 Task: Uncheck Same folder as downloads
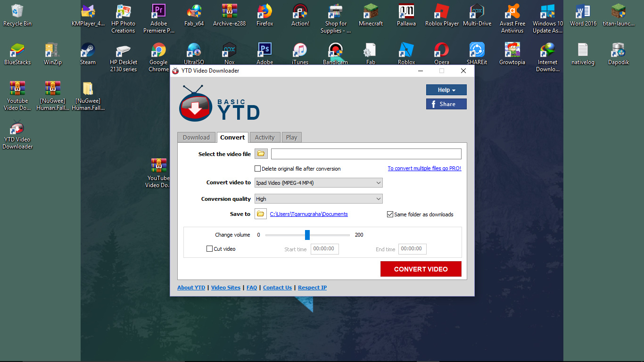pos(390,214)
